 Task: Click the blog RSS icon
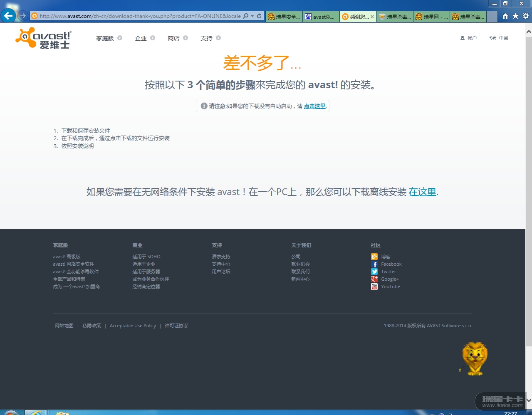click(374, 257)
